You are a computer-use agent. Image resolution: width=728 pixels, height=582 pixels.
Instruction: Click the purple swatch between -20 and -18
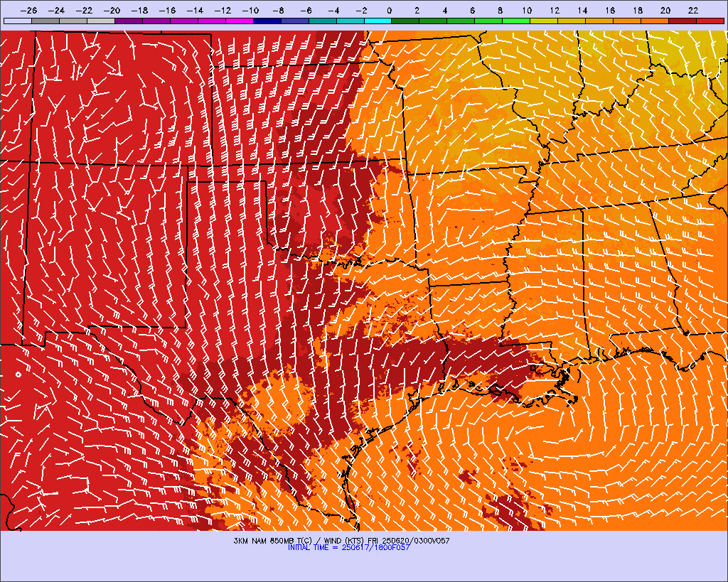tap(129, 21)
